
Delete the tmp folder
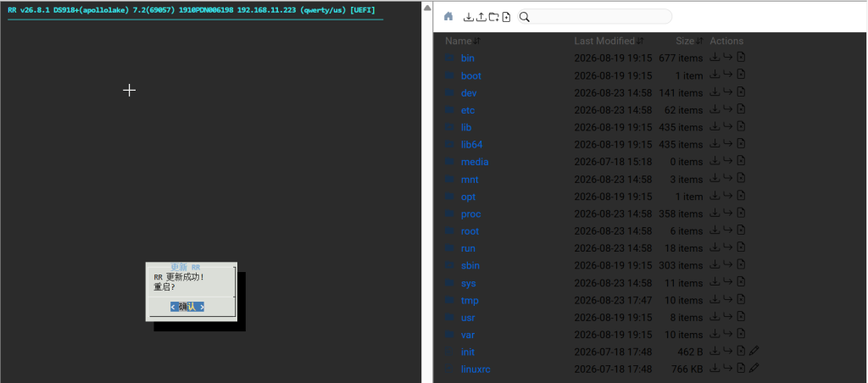741,299
